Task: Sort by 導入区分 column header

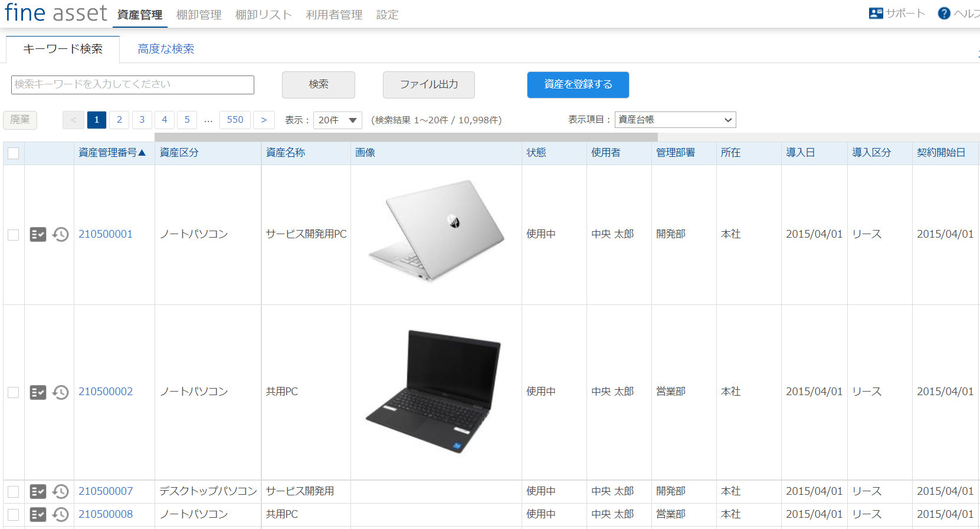Action: coord(871,153)
